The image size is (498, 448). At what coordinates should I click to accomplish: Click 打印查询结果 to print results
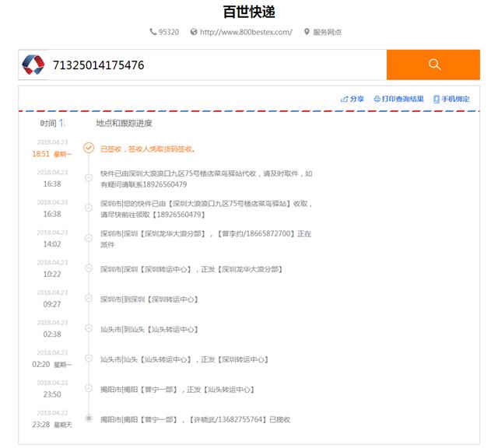click(x=402, y=99)
